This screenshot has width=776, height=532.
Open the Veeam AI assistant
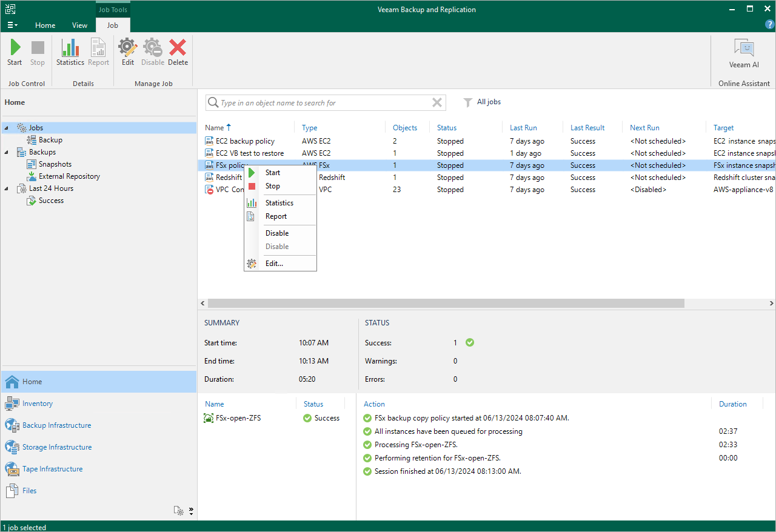click(x=744, y=54)
